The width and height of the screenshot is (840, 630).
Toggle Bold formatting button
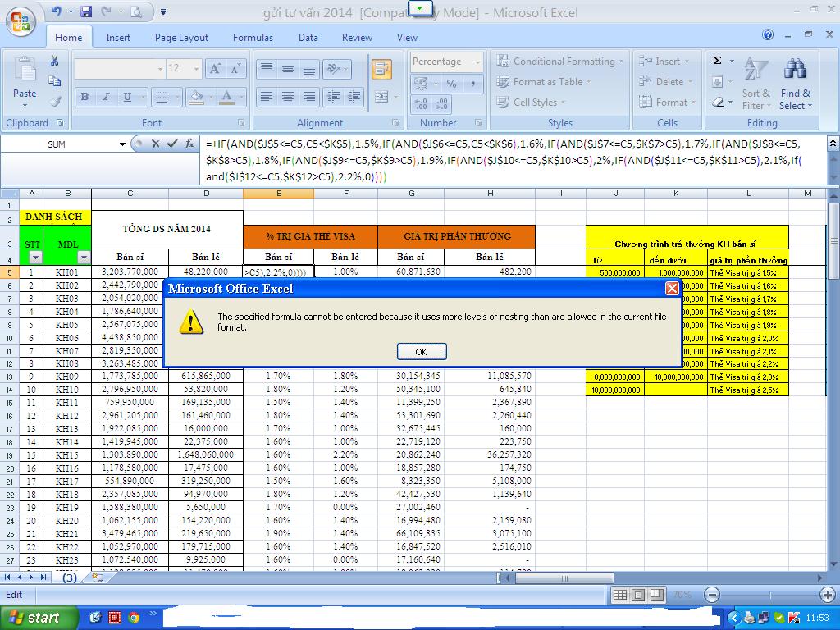84,97
